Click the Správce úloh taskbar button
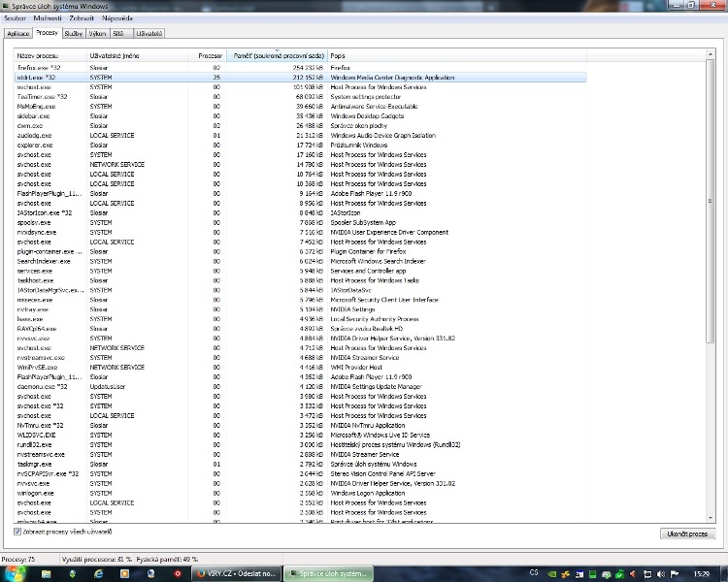728x582 pixels. [327, 573]
